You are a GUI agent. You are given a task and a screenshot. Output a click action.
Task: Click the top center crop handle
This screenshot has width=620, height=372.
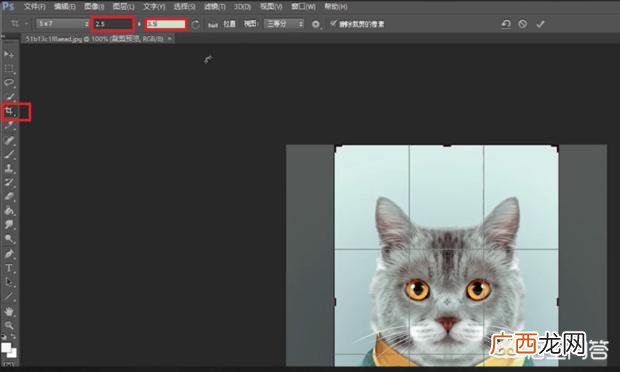(x=447, y=145)
